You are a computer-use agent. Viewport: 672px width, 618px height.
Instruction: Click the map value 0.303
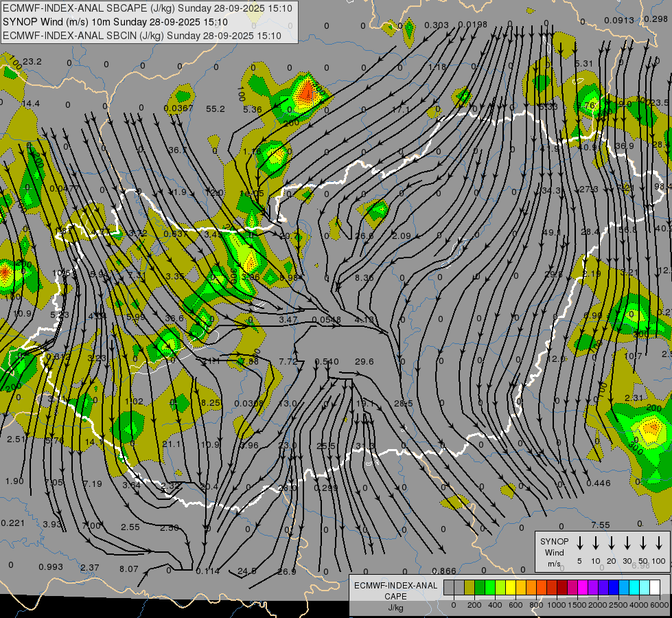tap(437, 25)
